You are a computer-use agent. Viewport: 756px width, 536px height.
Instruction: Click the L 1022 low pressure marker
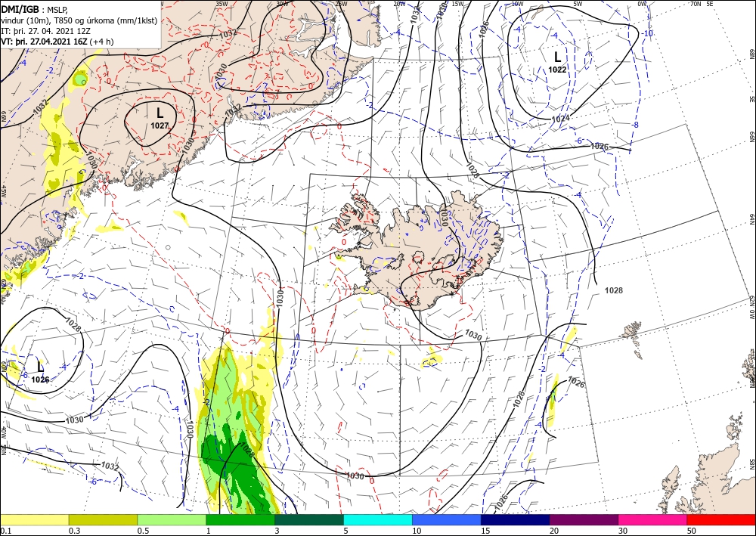tap(557, 62)
